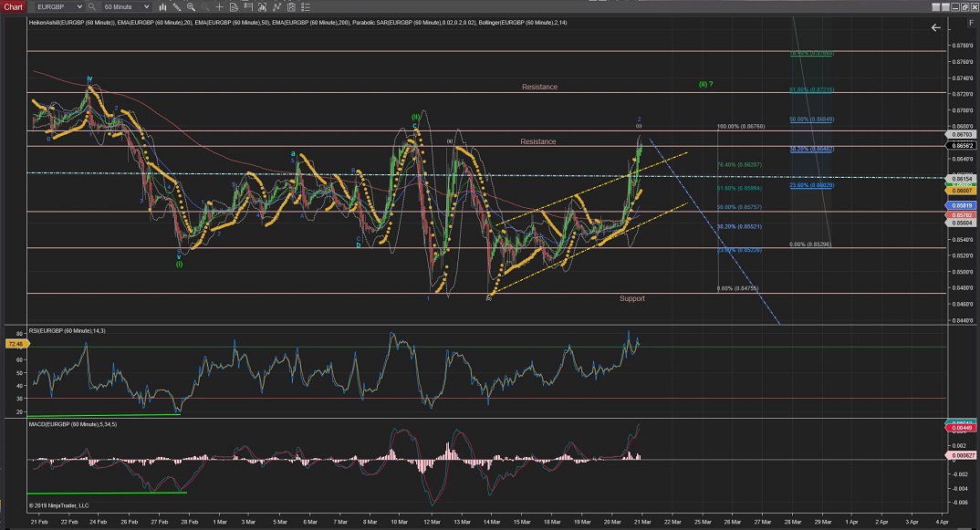Image resolution: width=980 pixels, height=530 pixels.
Task: Expand the EURGBP instrument dropdown
Action: (79, 7)
